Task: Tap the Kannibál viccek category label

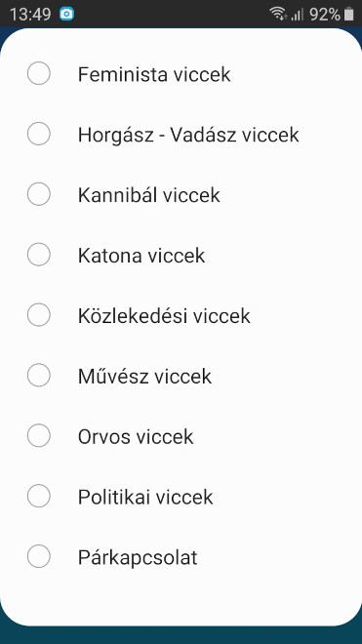Action: [148, 195]
